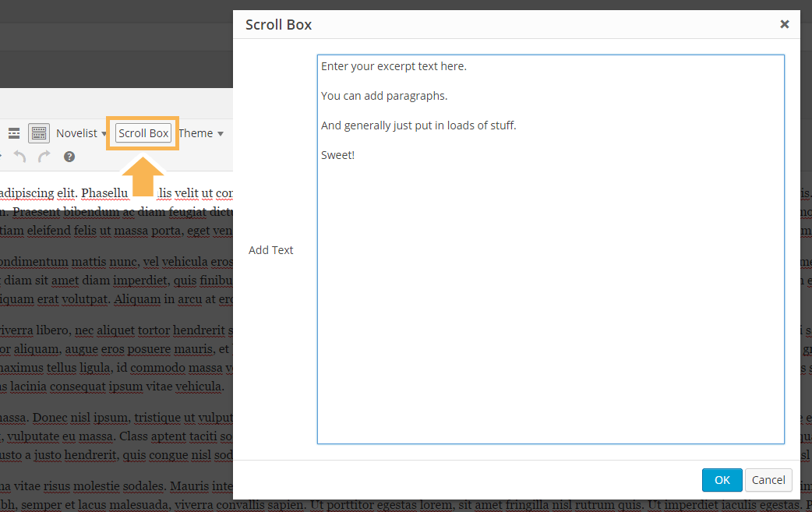Click the Scroll Box toolbar button
This screenshot has width=812, height=512.
143,132
